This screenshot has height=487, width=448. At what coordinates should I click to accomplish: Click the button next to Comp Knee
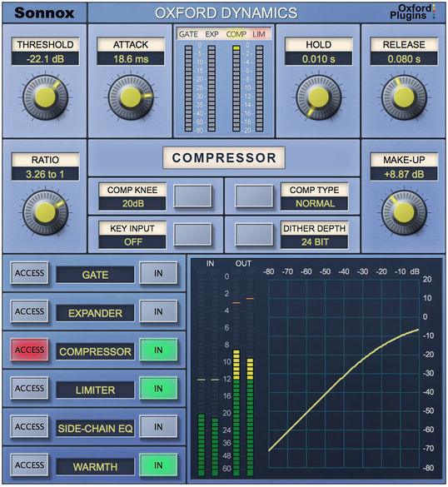pos(192,196)
